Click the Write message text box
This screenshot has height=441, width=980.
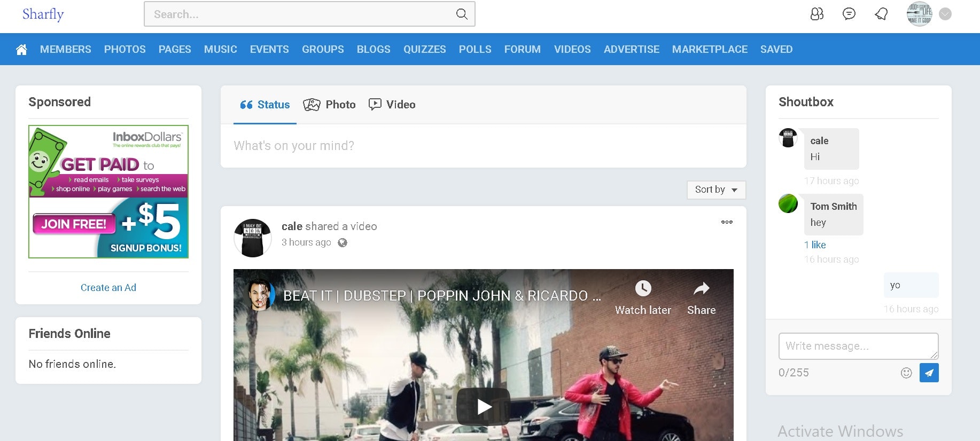858,346
